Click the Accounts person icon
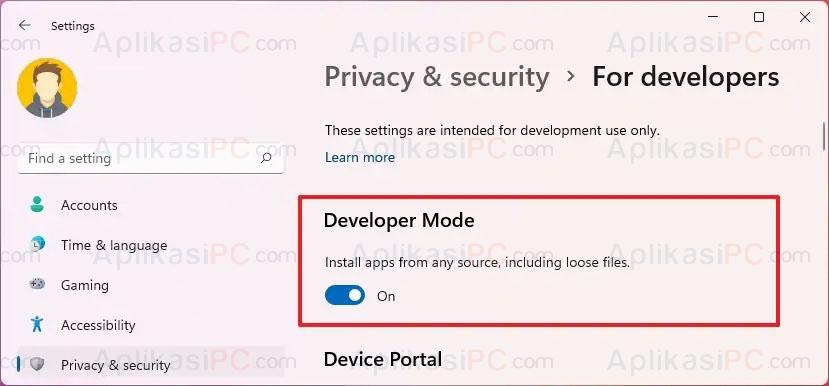 point(36,205)
